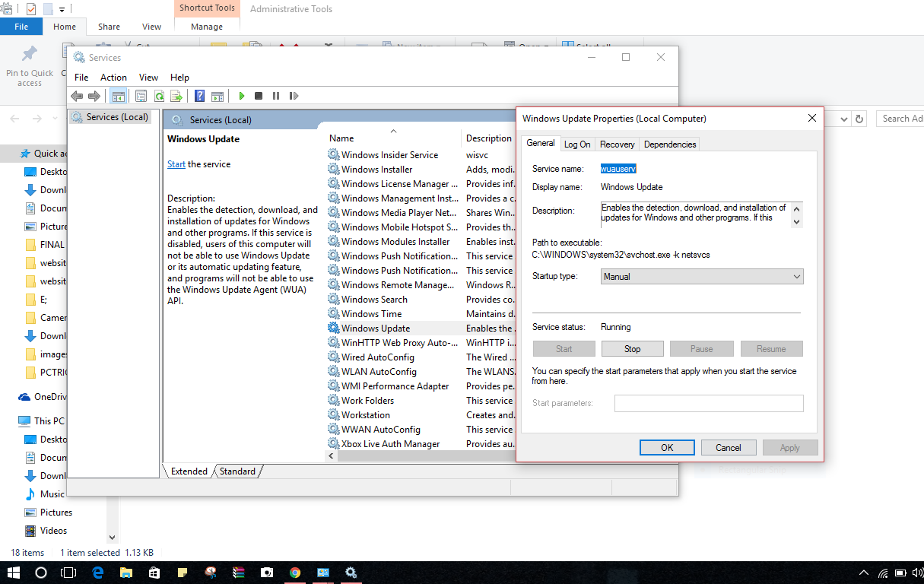Switch to the Recovery tab

pos(617,144)
